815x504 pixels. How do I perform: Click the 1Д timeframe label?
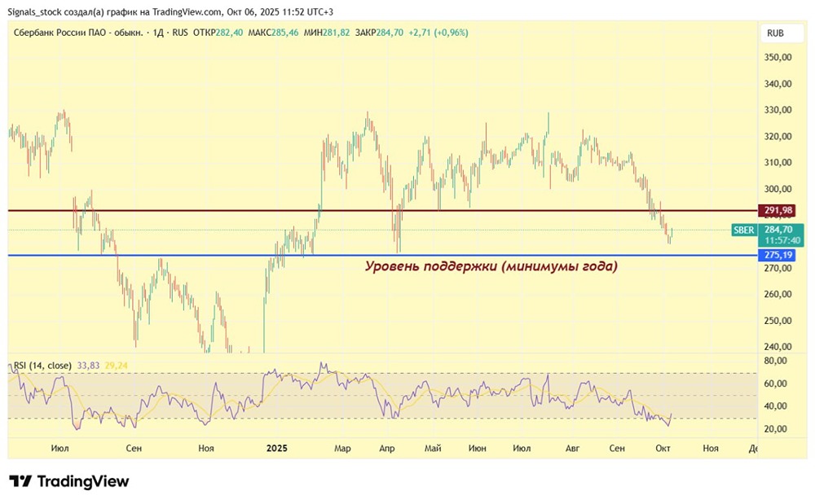(157, 33)
